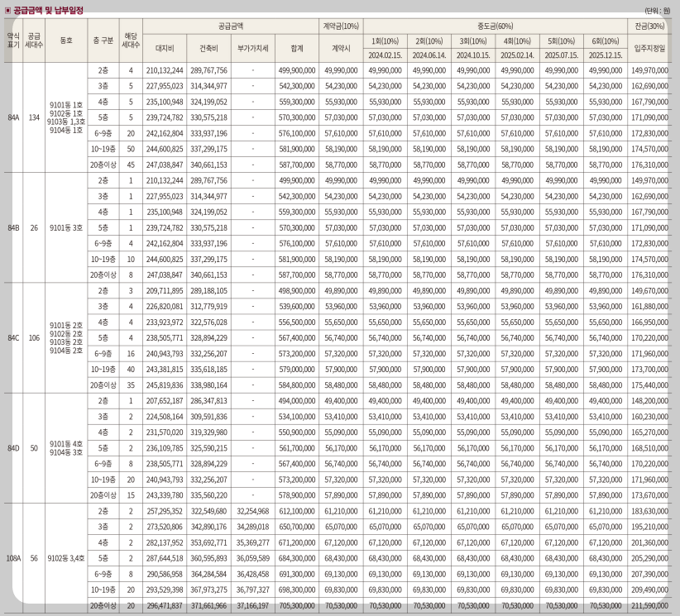The width and height of the screenshot is (680, 616).
Task: Click the '3회(10%)' installment header
Action: 473,41
